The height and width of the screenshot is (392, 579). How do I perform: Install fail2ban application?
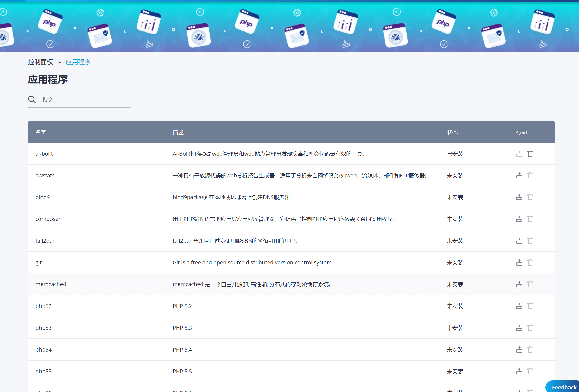(x=519, y=241)
